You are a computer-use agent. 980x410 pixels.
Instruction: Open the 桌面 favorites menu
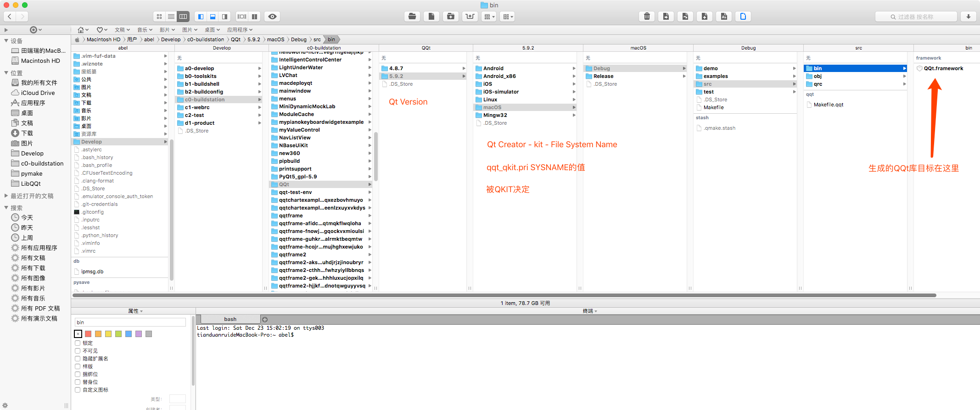[212, 30]
